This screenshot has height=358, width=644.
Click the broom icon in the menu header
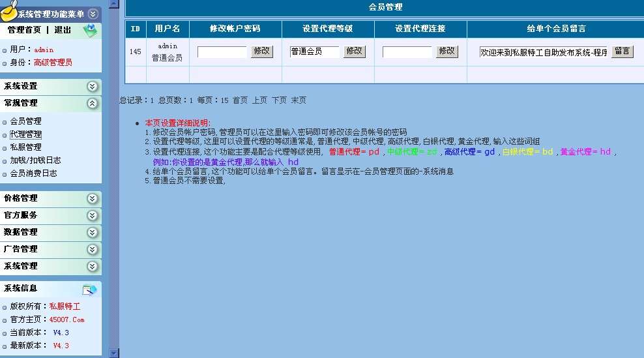click(x=9, y=11)
